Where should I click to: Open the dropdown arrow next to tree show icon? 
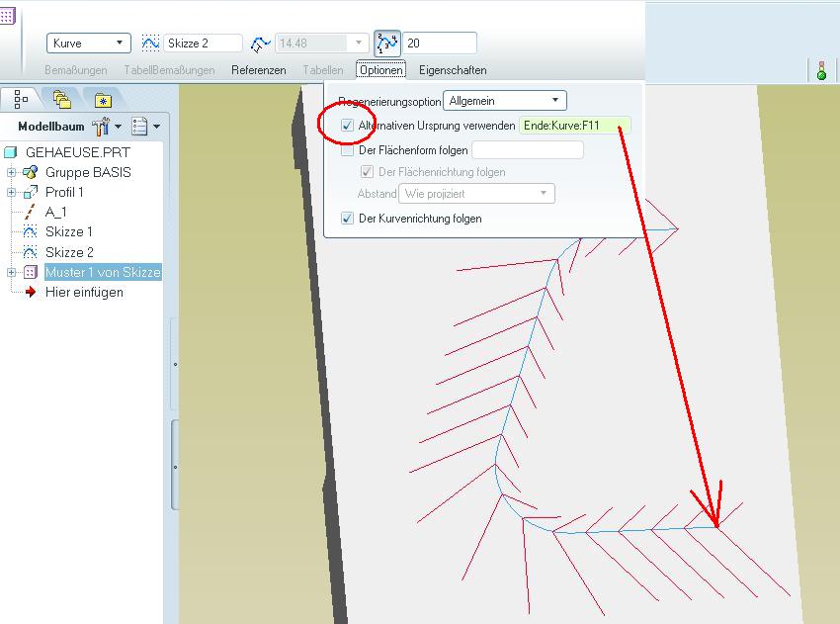coord(156,127)
